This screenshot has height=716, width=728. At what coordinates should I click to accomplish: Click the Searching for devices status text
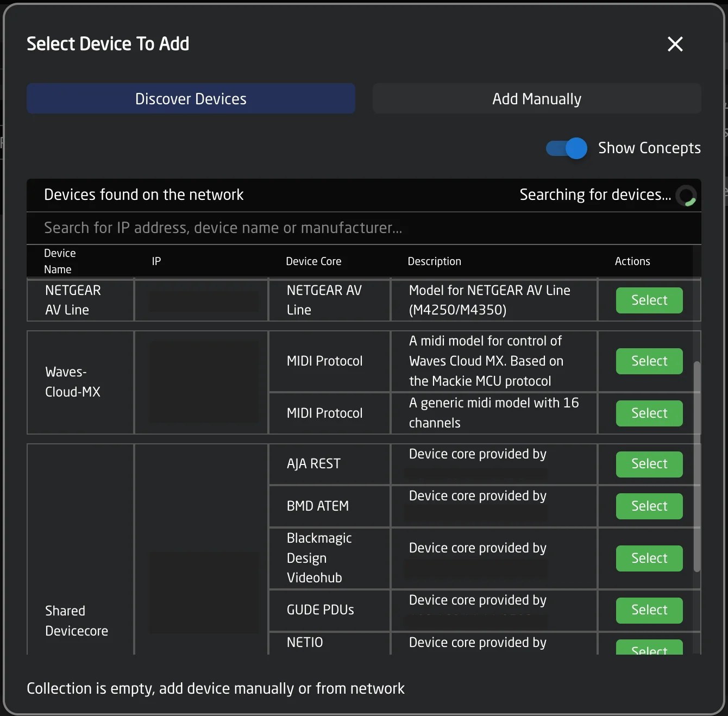tap(595, 194)
